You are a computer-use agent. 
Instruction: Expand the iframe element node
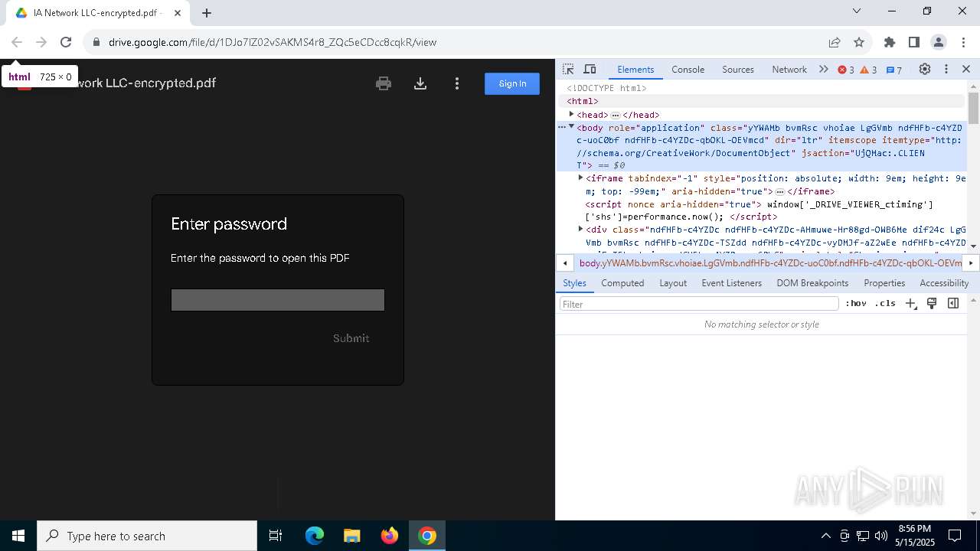pos(580,178)
